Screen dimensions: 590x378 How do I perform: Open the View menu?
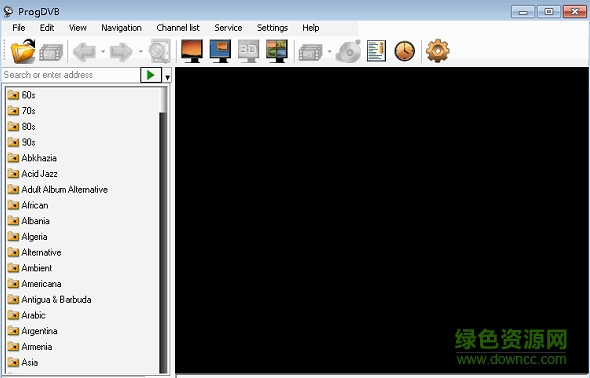click(x=78, y=28)
